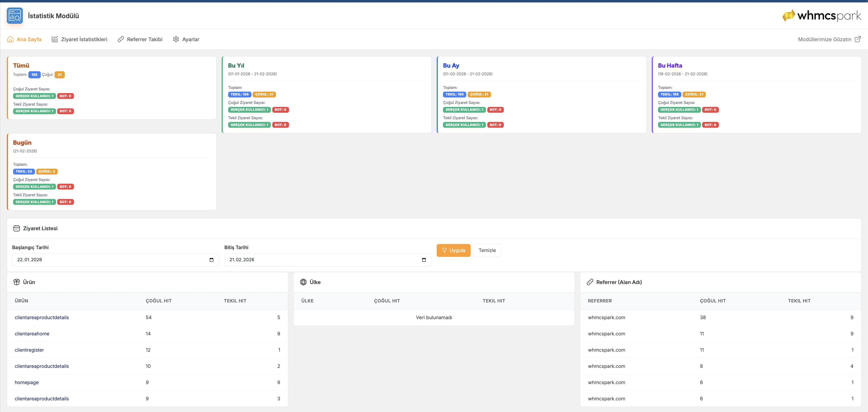Click the Başlangıç Tarihi date field
The height and width of the screenshot is (412, 868).
click(116, 260)
